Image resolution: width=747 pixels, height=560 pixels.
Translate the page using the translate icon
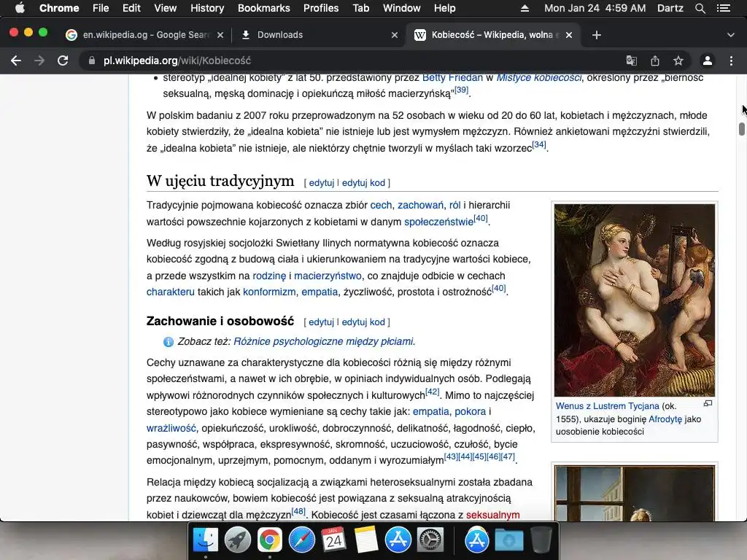631,61
